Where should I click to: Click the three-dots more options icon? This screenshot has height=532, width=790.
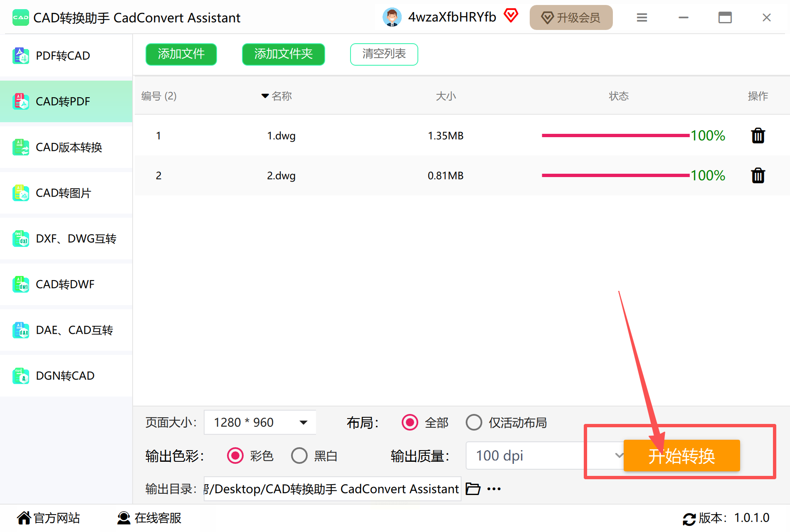coord(494,489)
